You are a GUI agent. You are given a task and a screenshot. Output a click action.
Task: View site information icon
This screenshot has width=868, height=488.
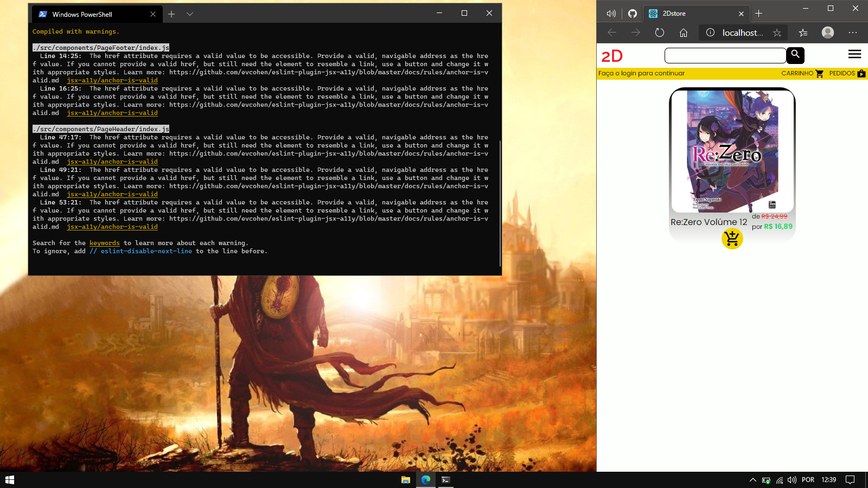[710, 33]
